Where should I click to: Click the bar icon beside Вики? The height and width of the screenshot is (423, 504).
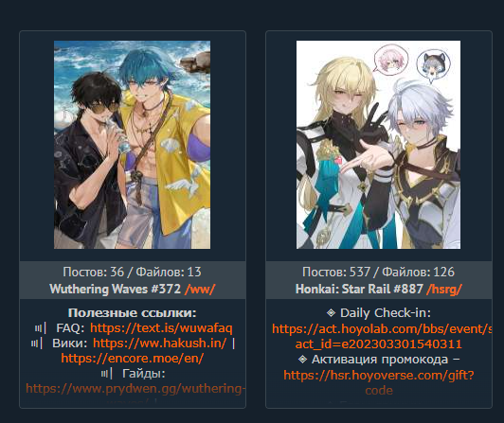37,344
